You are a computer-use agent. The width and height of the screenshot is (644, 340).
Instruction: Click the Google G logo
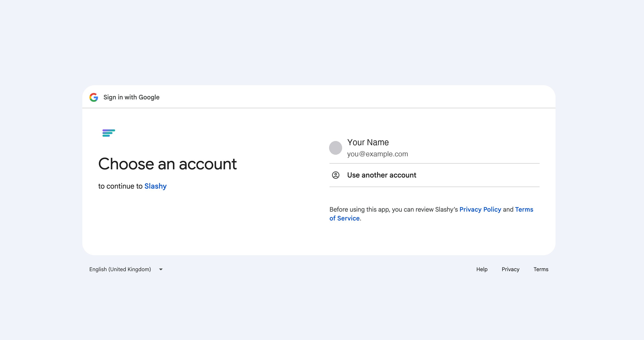(94, 97)
